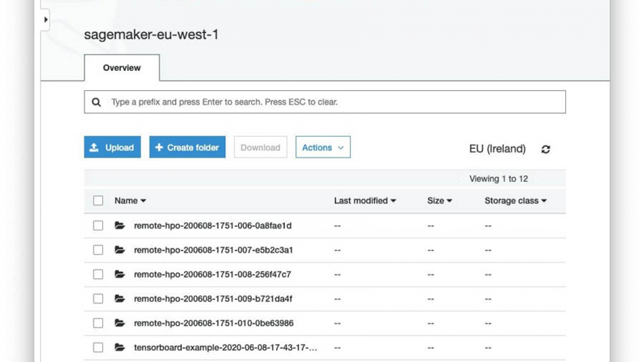
Task: Click folder icon of the tensorboard-example row
Action: (120, 347)
